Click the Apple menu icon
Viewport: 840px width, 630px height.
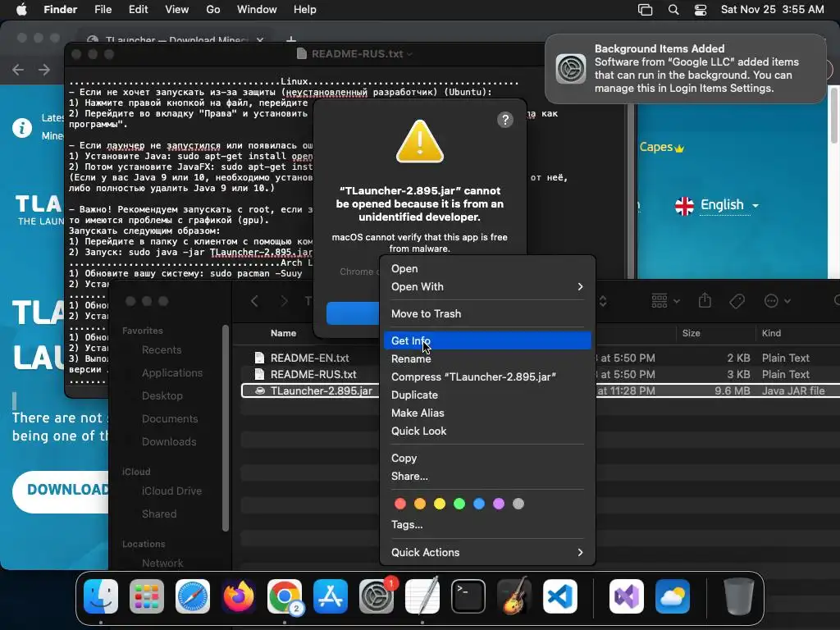point(21,10)
